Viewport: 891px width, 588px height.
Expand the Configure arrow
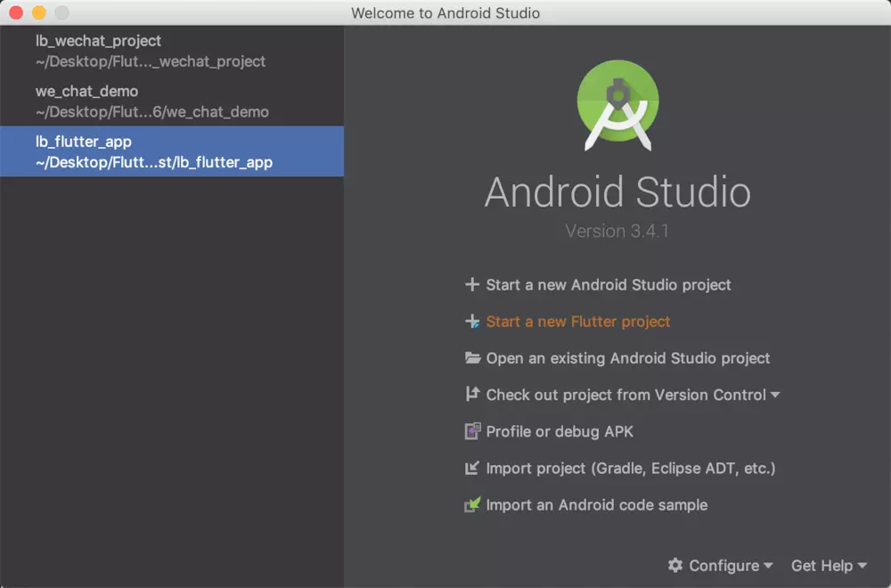[769, 566]
